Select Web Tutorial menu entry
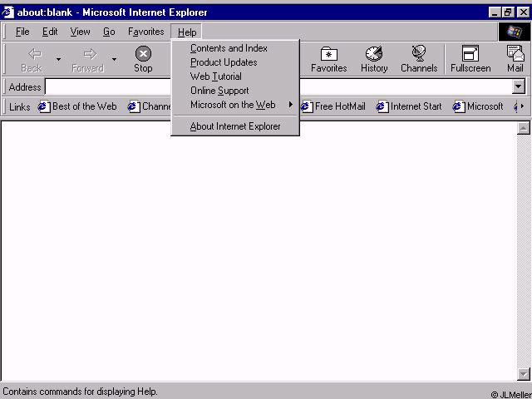This screenshot has width=532, height=399. point(235,76)
